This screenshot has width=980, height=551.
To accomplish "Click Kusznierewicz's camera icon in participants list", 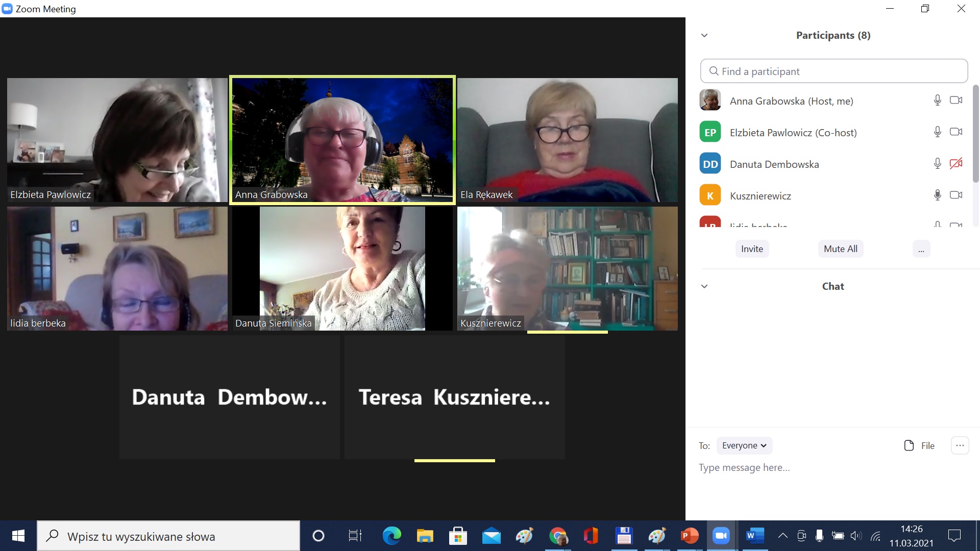I will click(956, 195).
